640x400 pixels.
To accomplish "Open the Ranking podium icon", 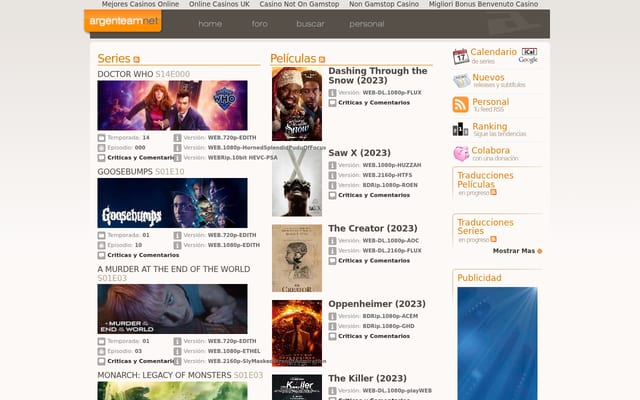I will pos(460,129).
